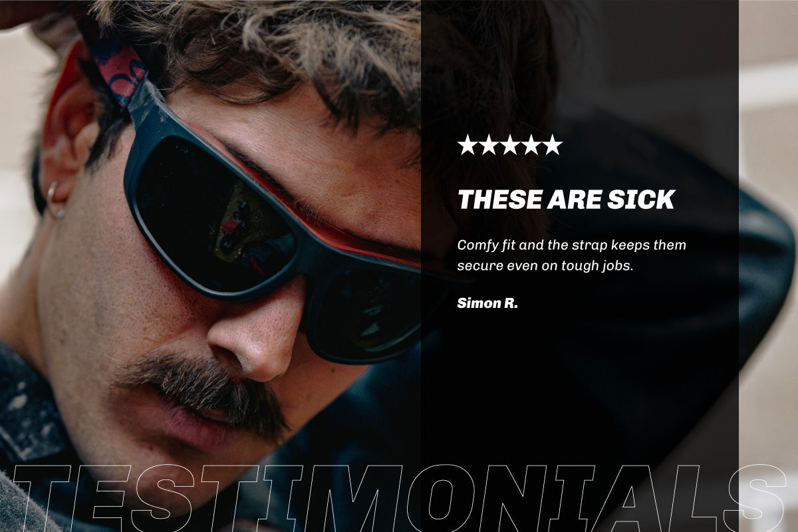Click the second star in the rating

point(489,144)
